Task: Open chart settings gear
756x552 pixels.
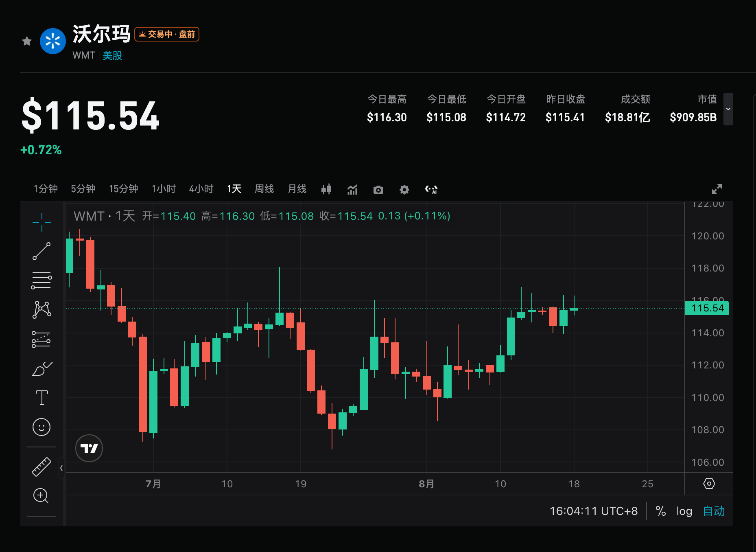Action: [404, 190]
